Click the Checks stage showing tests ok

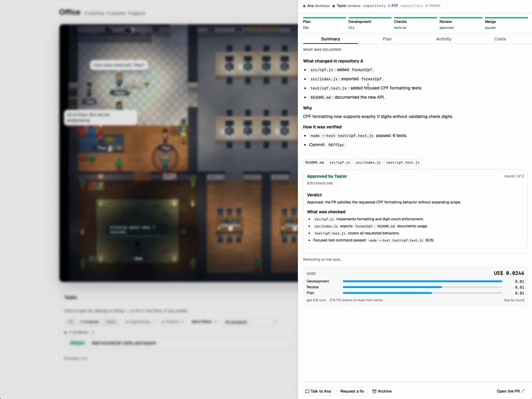(415, 24)
